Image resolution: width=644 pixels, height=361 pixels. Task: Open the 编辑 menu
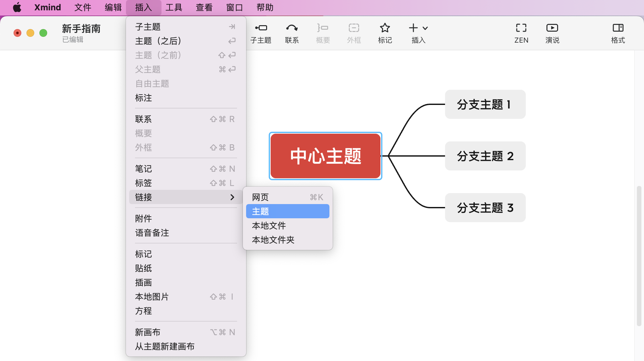click(113, 7)
